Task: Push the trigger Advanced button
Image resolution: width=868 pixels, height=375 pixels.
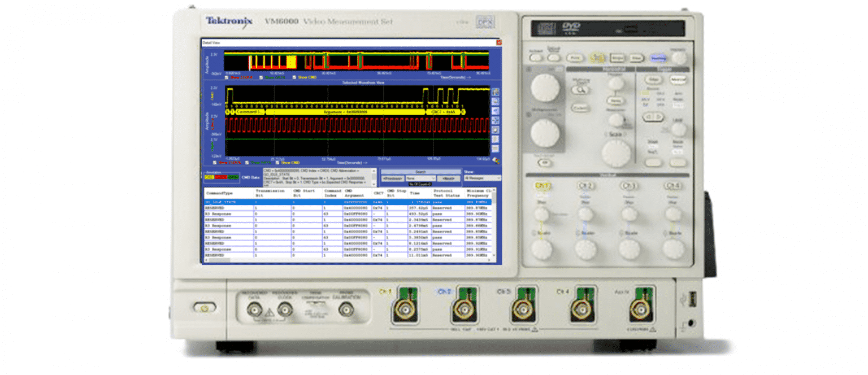Action: 678,80
